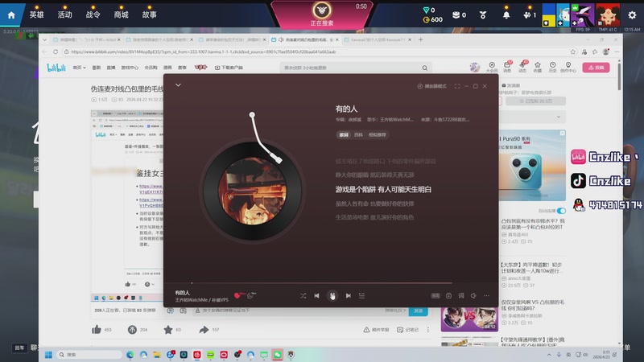Select the 相似推荐 tab
Screen dimensions: 644x362
pyautogui.click(x=377, y=134)
